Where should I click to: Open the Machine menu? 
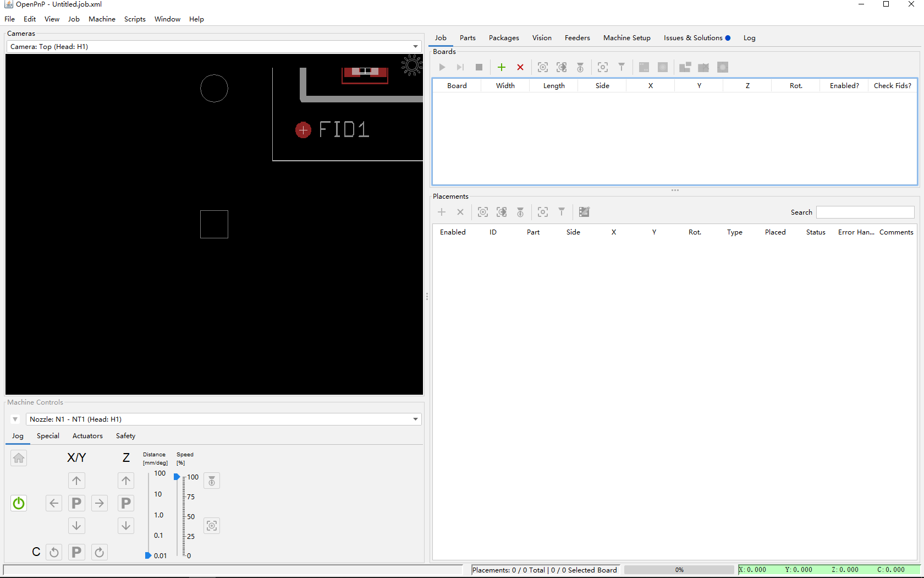[x=102, y=19]
